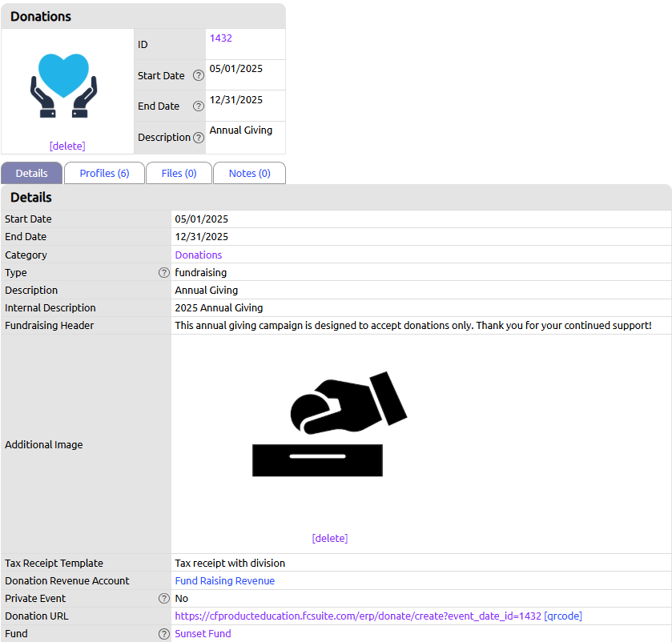Click the End Date help icon in header
The image size is (672, 642).
click(198, 106)
